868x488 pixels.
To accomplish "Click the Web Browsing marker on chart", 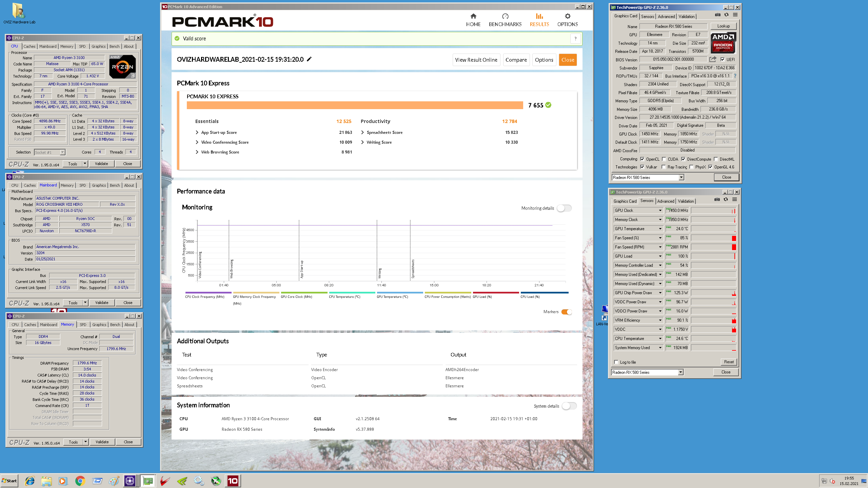I will pos(232,269).
